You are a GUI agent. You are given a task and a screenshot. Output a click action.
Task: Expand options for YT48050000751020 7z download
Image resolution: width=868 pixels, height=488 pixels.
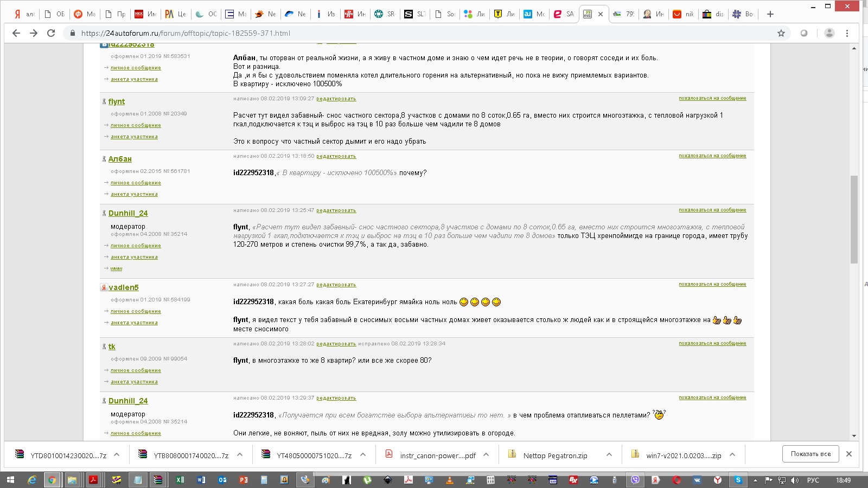coord(363,455)
